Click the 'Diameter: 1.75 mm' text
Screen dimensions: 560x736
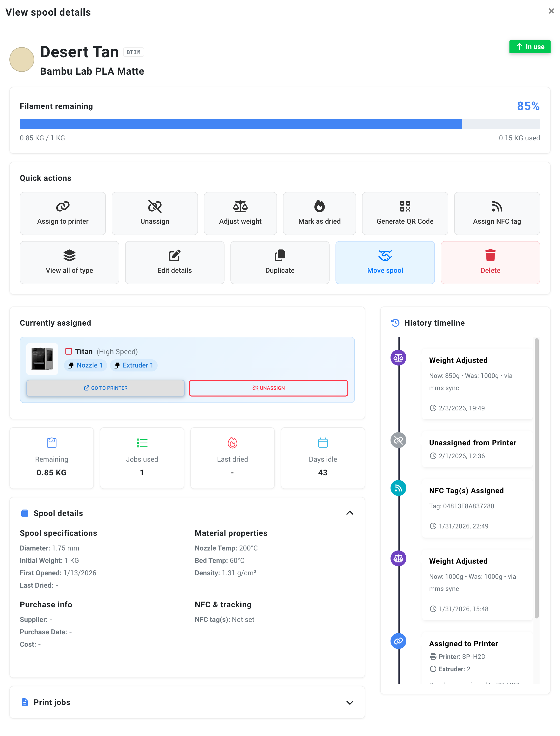pos(49,548)
